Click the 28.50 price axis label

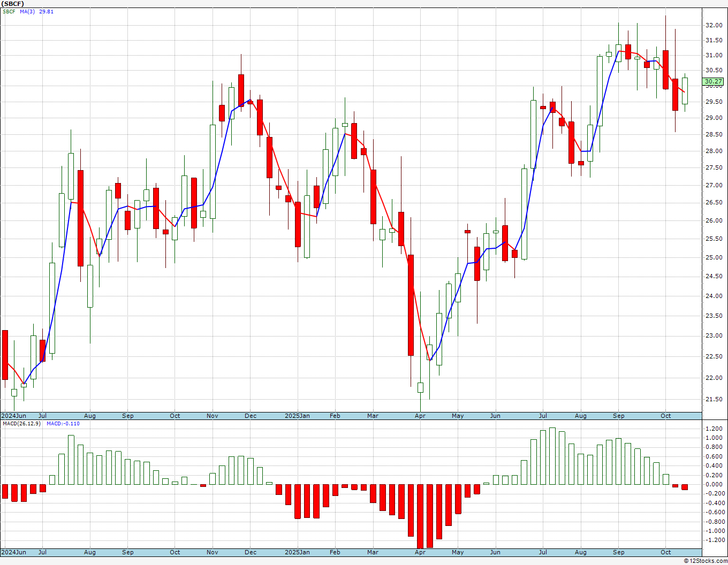[x=714, y=134]
